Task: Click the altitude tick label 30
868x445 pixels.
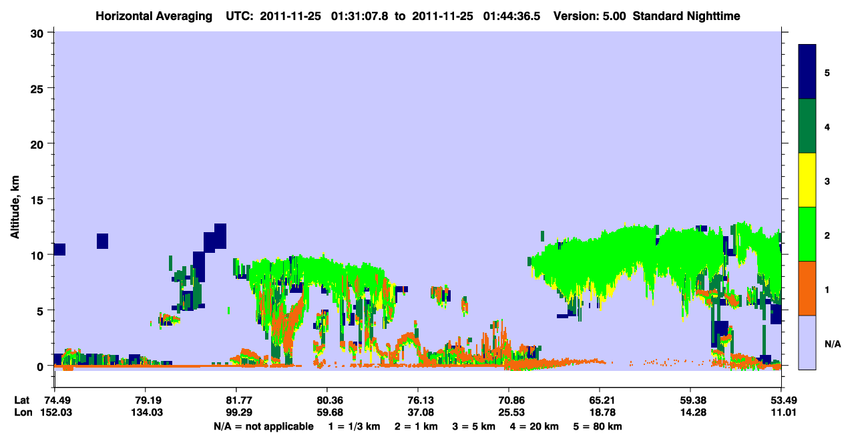Action: point(39,33)
